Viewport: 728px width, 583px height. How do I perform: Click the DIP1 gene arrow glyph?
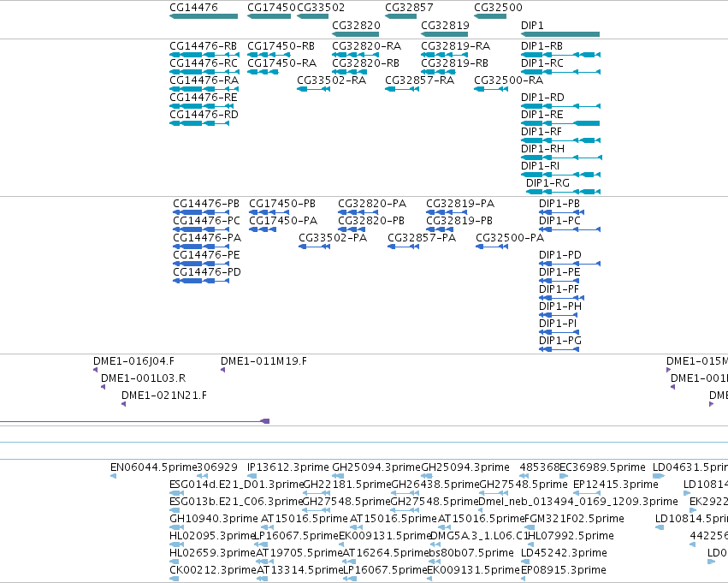(560, 34)
